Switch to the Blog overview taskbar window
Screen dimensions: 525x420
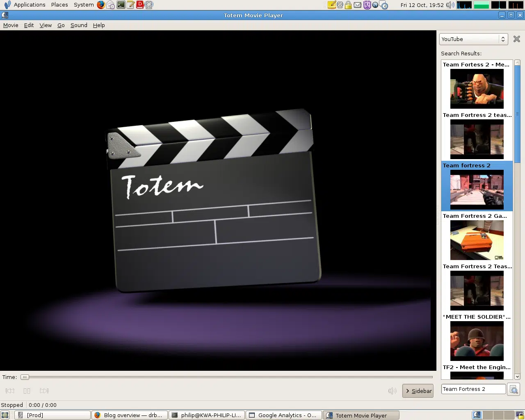tap(129, 415)
